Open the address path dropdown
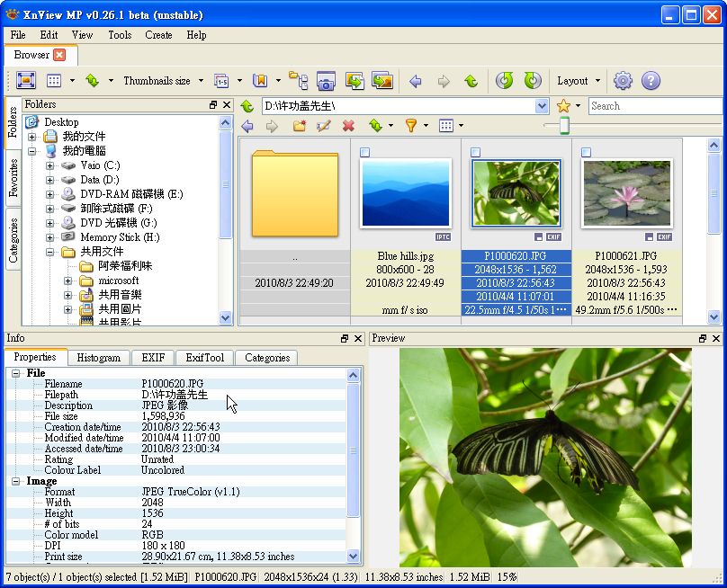 click(542, 106)
